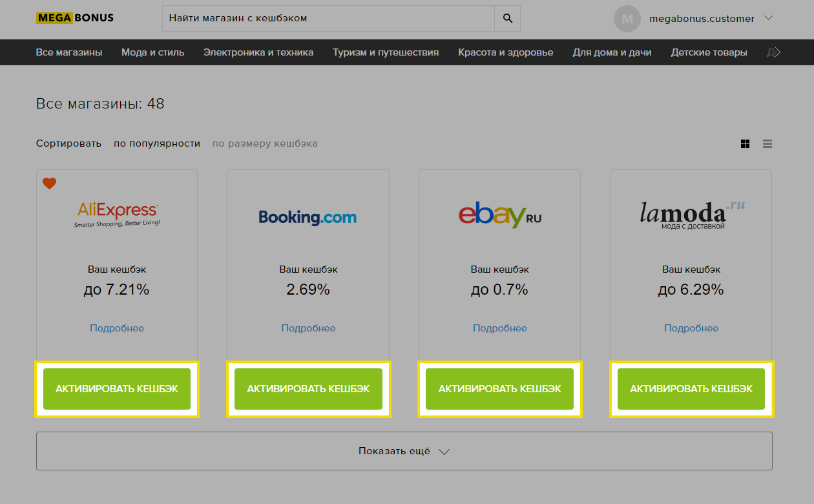Click Подробнее under AliExpress
Viewport: 814px width, 504px height.
click(117, 328)
